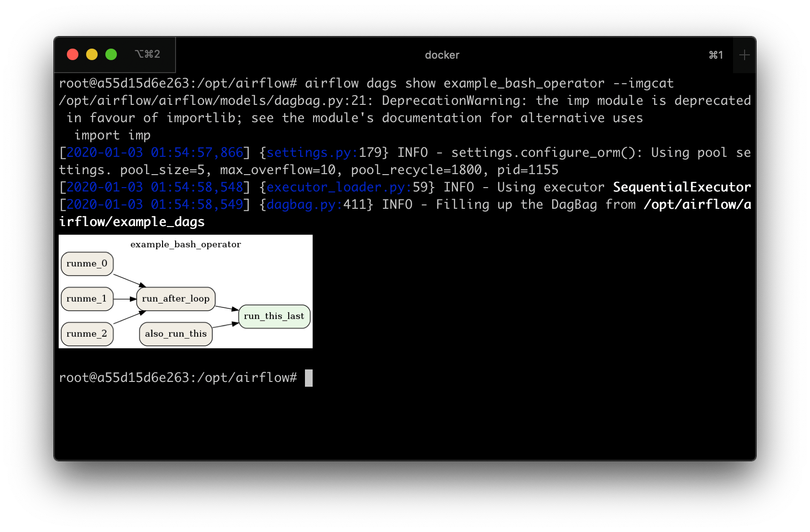Open a new terminal tab via the plus icon
810x532 pixels.
click(744, 54)
